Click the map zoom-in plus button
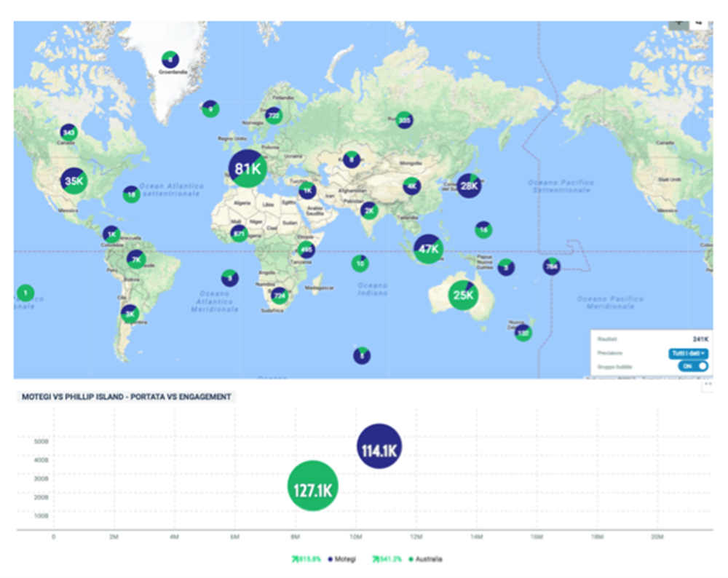This screenshot has height=578, width=728. point(678,23)
